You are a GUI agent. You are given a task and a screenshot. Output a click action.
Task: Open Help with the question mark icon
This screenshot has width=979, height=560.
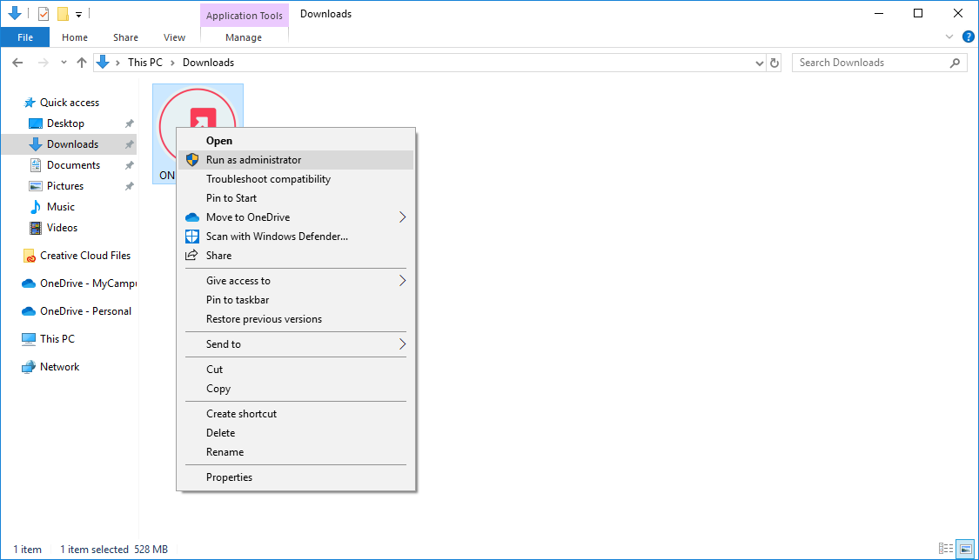[969, 37]
